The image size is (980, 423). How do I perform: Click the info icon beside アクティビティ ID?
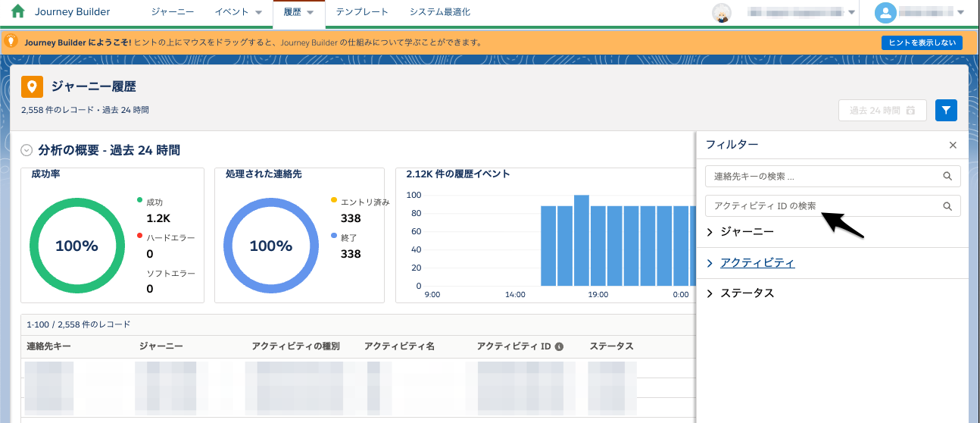[559, 347]
